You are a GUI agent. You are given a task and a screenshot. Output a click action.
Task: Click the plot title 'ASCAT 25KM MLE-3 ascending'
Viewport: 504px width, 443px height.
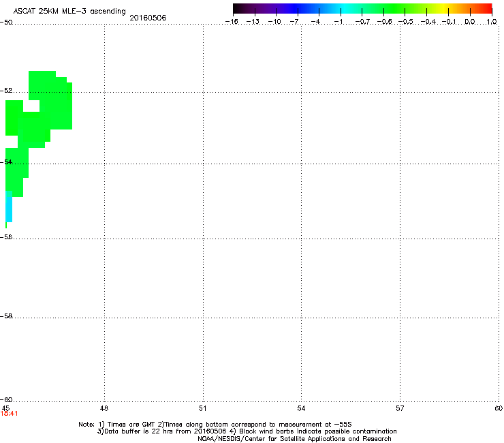[69, 12]
